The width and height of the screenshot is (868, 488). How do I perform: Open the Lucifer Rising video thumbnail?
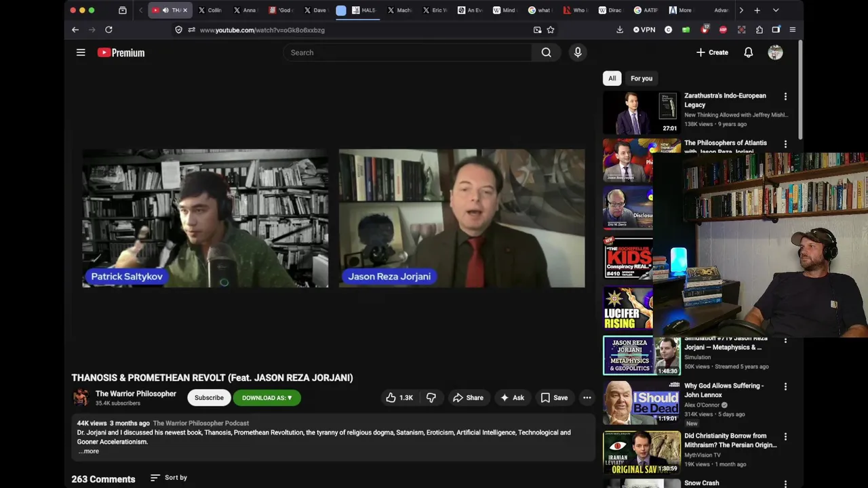pos(627,308)
